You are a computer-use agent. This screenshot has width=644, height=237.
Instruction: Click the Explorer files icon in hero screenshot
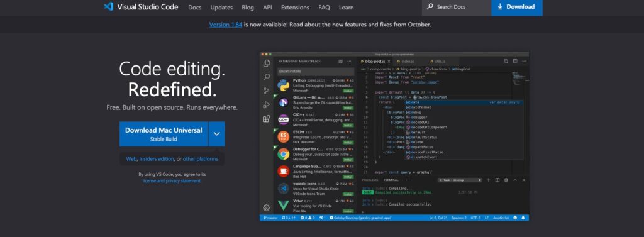tap(267, 63)
